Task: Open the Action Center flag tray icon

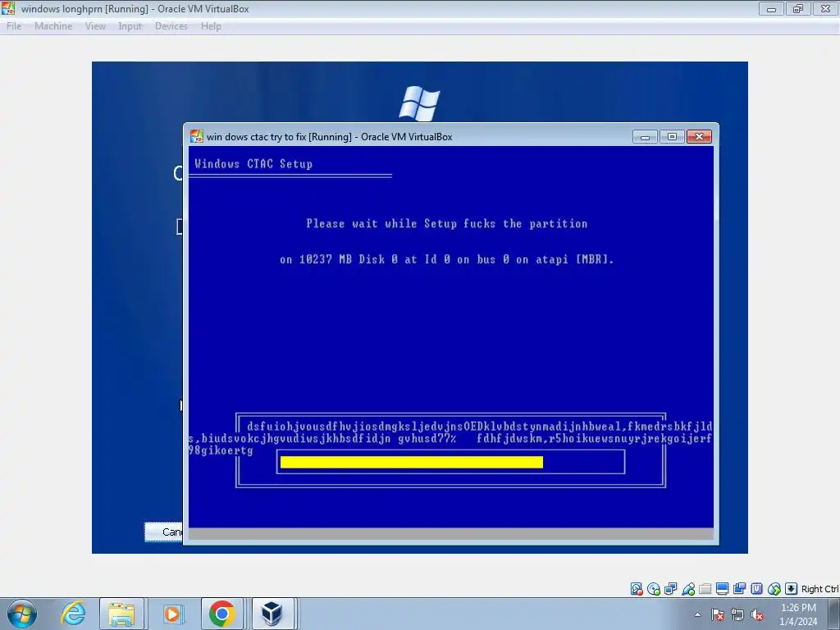Action: (718, 614)
